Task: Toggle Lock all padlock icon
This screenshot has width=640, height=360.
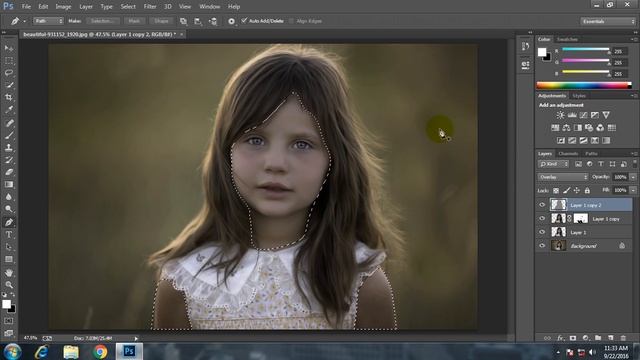Action: click(587, 190)
